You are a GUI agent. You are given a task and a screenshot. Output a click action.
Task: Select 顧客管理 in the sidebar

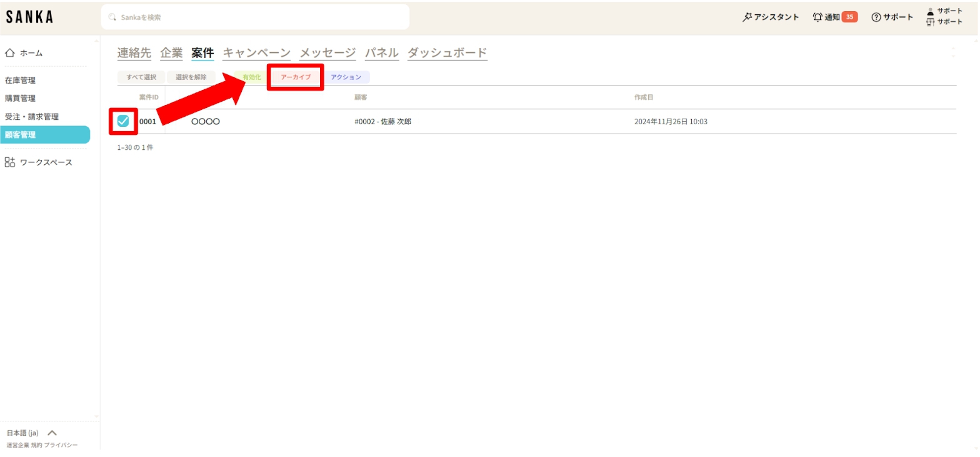click(x=45, y=134)
